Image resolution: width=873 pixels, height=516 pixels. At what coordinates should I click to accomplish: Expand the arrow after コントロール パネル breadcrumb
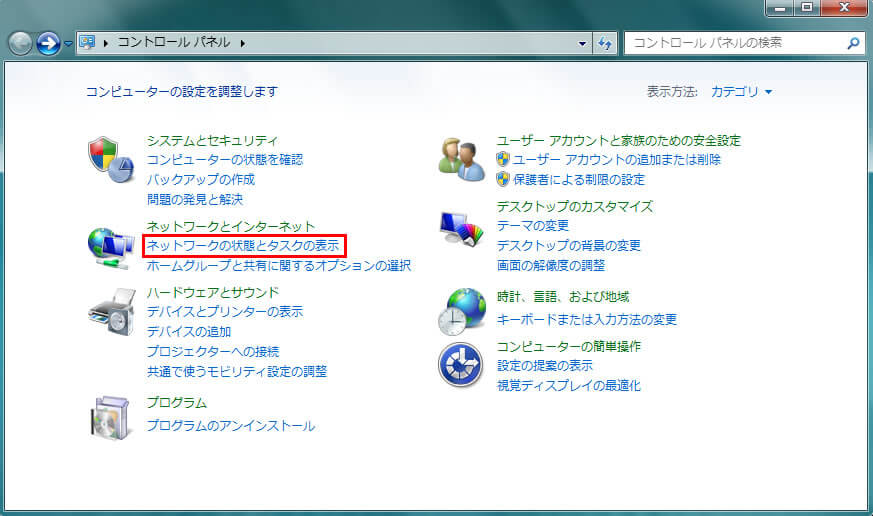pyautogui.click(x=243, y=43)
